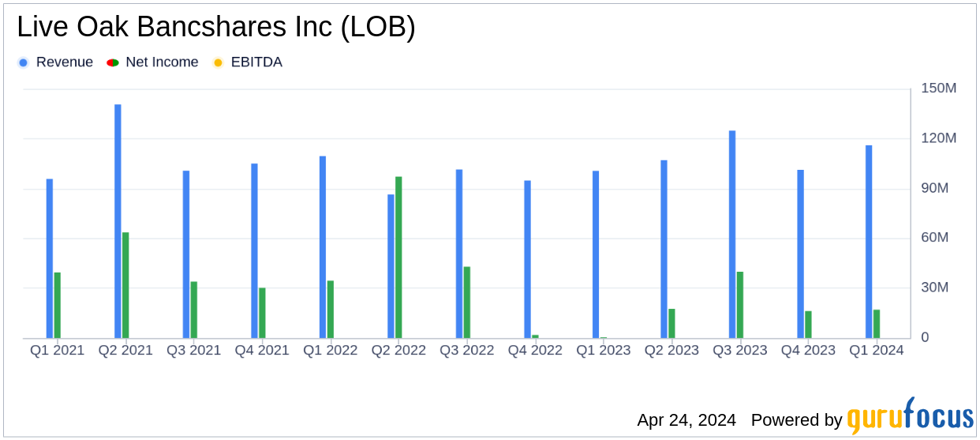Select the Q4 2023 green net income bar
The width and height of the screenshot is (980, 440).
809,325
